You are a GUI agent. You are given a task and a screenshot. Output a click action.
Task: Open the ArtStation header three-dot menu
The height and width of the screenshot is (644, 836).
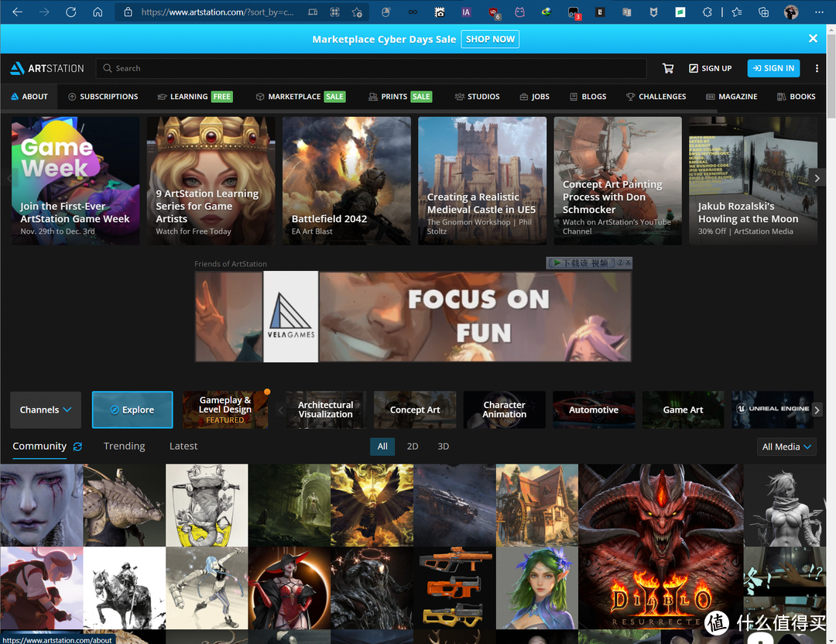[817, 68]
